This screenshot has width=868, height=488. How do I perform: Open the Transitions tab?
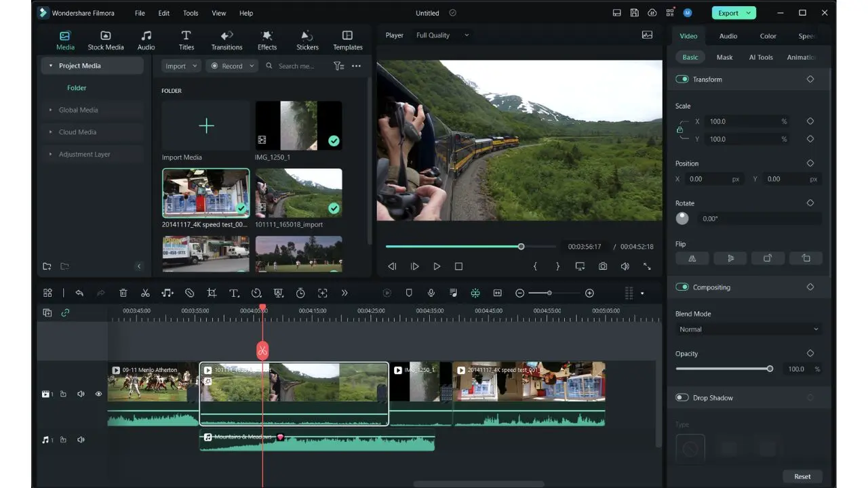226,41
